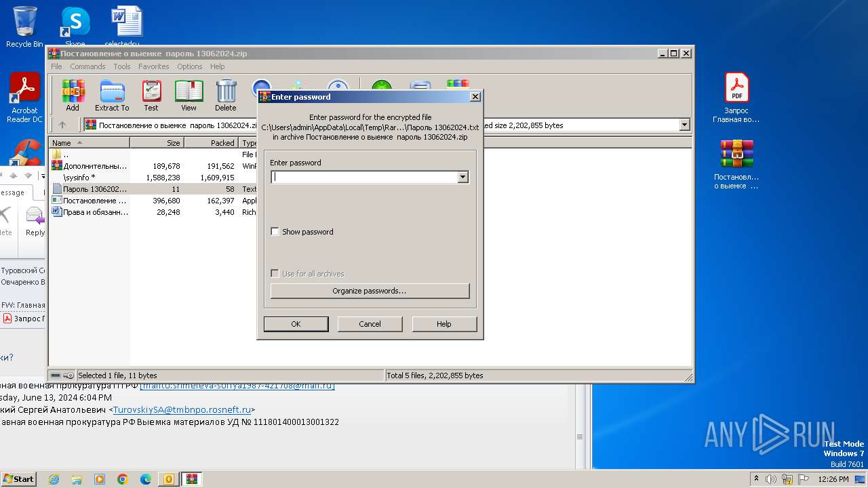868x488 pixels.
Task: Select the Постановл... о выемке archive desktop icon
Action: (736, 165)
